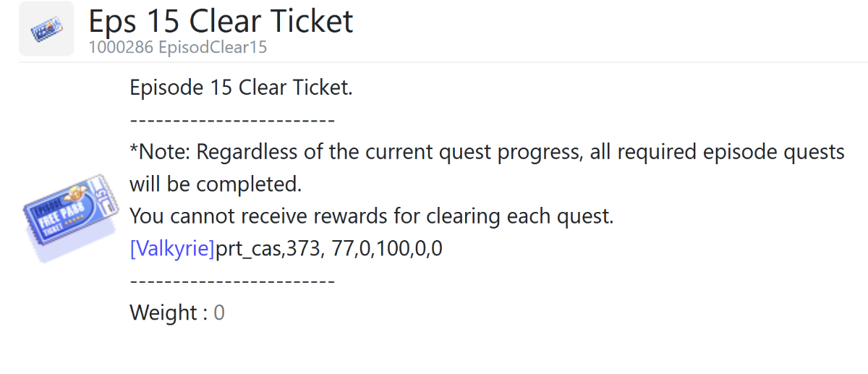
Task: Click the grey weight value 0
Action: pyautogui.click(x=219, y=313)
